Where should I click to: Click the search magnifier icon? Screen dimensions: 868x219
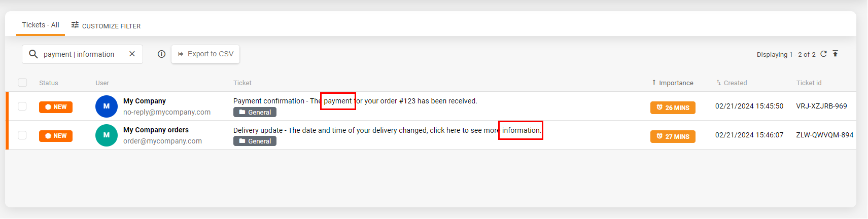(x=33, y=54)
